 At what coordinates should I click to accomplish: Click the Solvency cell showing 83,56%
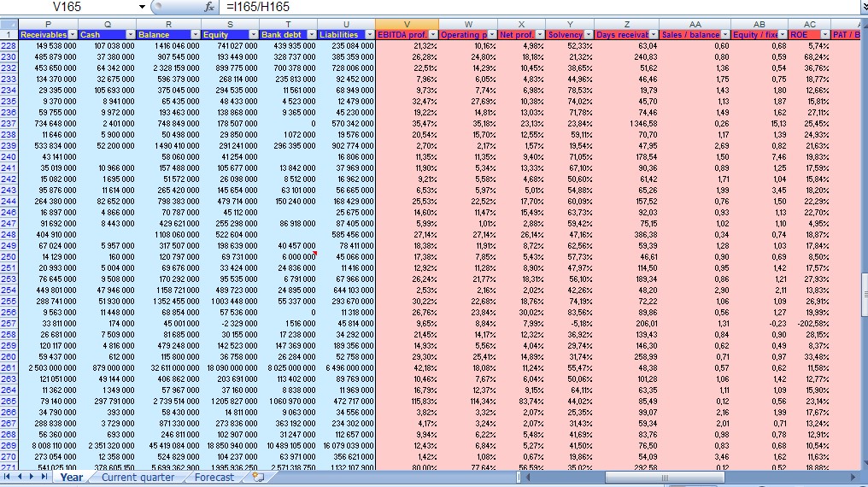click(570, 313)
